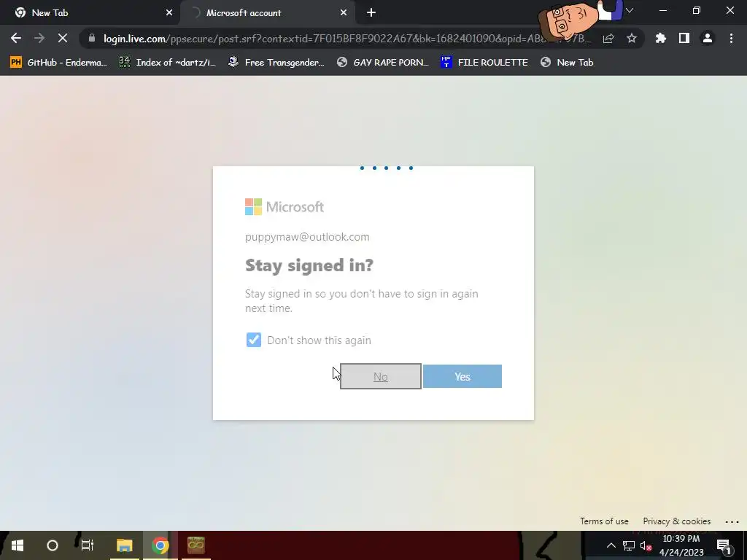Open the New Tab bookmark in bookmarks bar
The image size is (747, 560).
567,63
